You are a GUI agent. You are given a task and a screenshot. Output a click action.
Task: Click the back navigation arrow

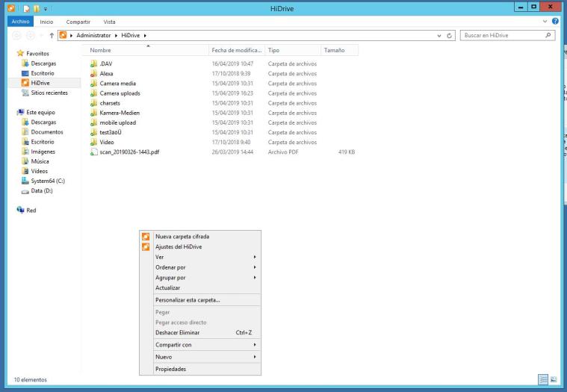click(x=17, y=35)
